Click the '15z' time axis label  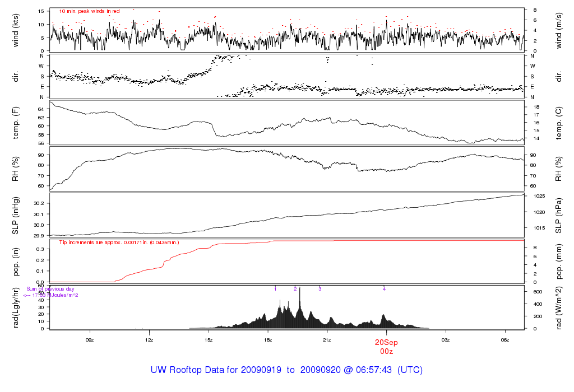pyautogui.click(x=209, y=340)
